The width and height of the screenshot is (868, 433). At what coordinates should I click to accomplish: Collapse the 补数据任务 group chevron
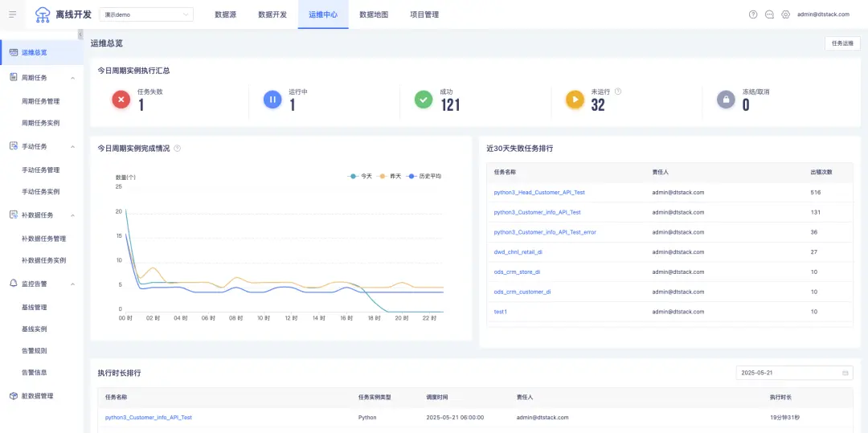[72, 215]
